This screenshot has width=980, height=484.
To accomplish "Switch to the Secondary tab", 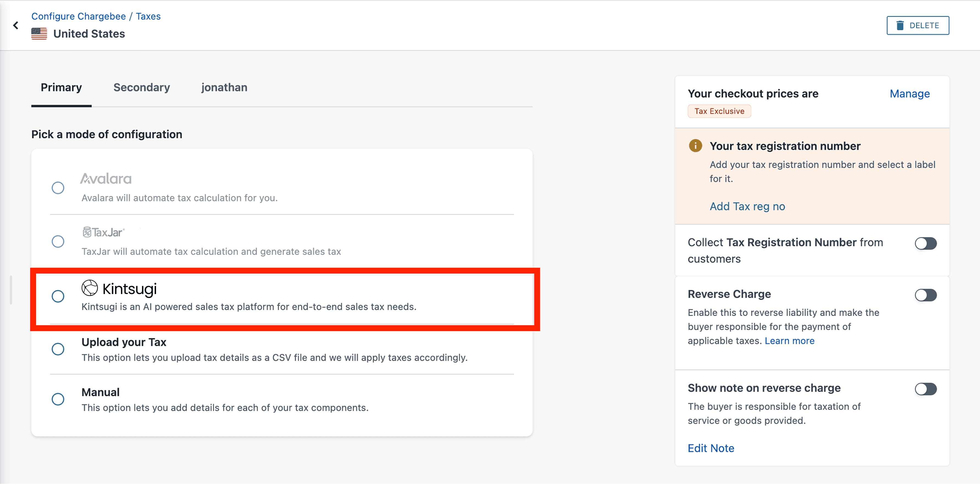I will 141,88.
